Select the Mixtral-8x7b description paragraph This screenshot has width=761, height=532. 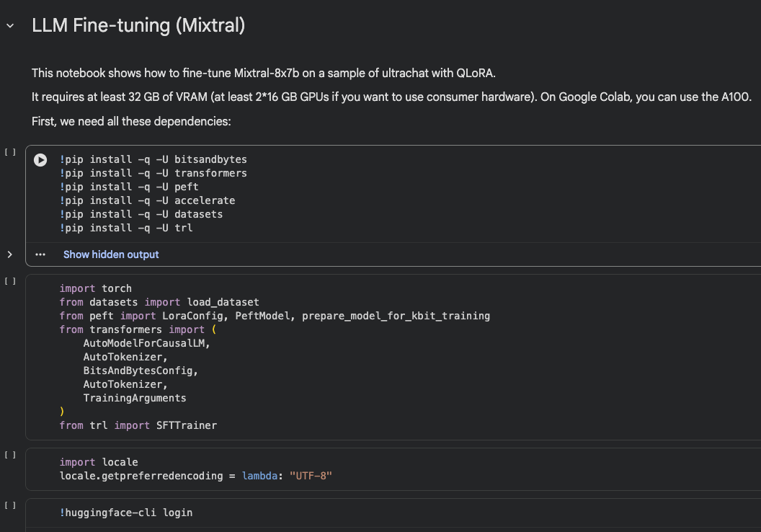264,73
